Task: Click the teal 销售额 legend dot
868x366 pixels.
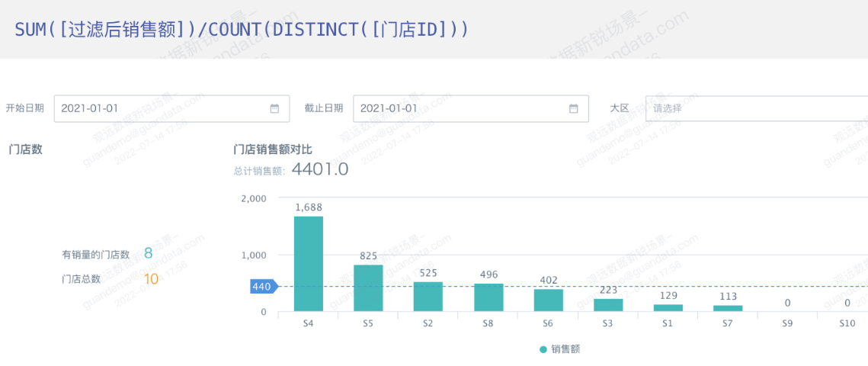Action: coord(543,349)
